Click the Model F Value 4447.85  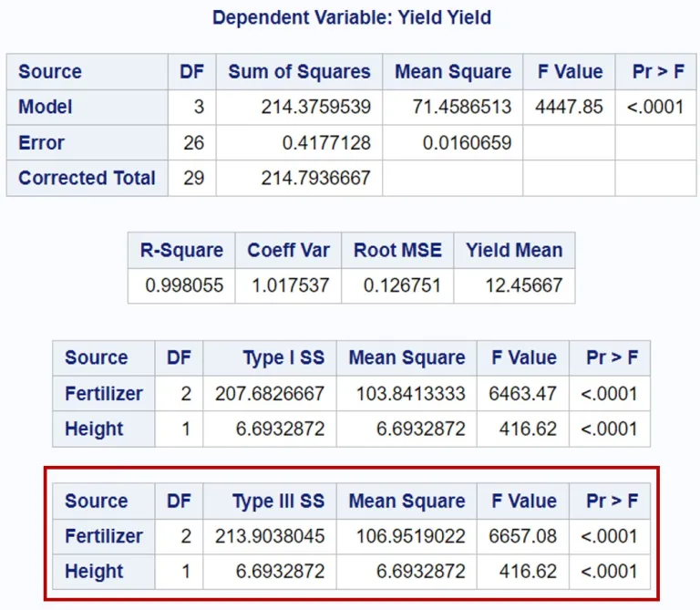click(x=569, y=107)
